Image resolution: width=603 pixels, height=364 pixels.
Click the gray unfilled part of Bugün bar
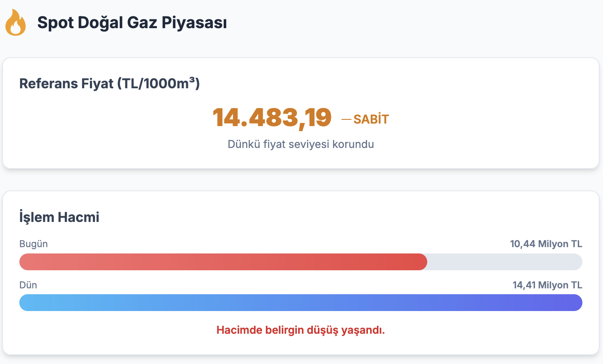point(505,262)
